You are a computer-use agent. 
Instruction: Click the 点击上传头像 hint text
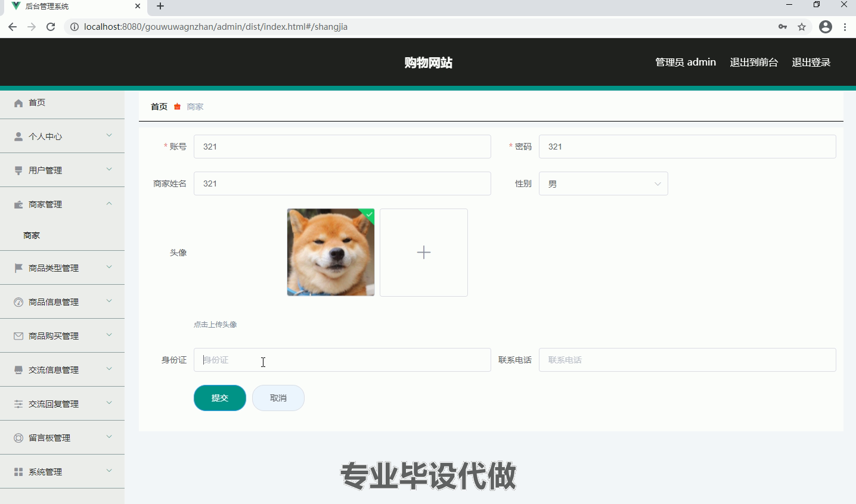tap(215, 325)
